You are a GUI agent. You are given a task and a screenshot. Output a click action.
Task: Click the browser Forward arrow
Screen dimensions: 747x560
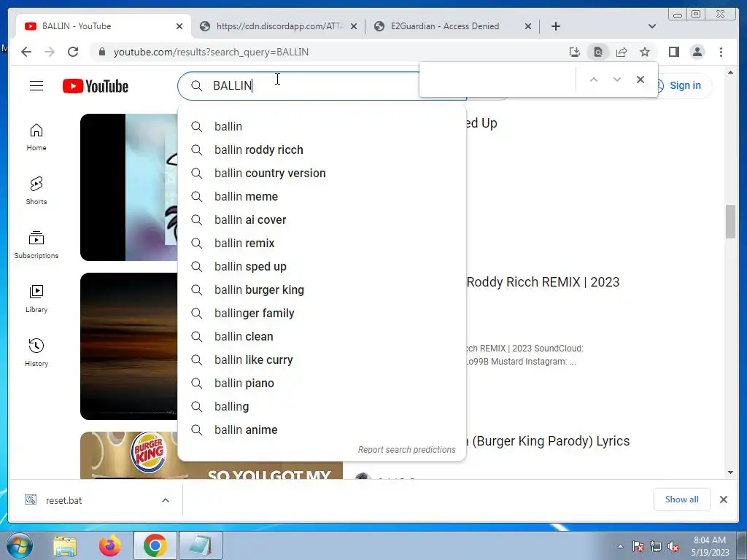tap(50, 52)
